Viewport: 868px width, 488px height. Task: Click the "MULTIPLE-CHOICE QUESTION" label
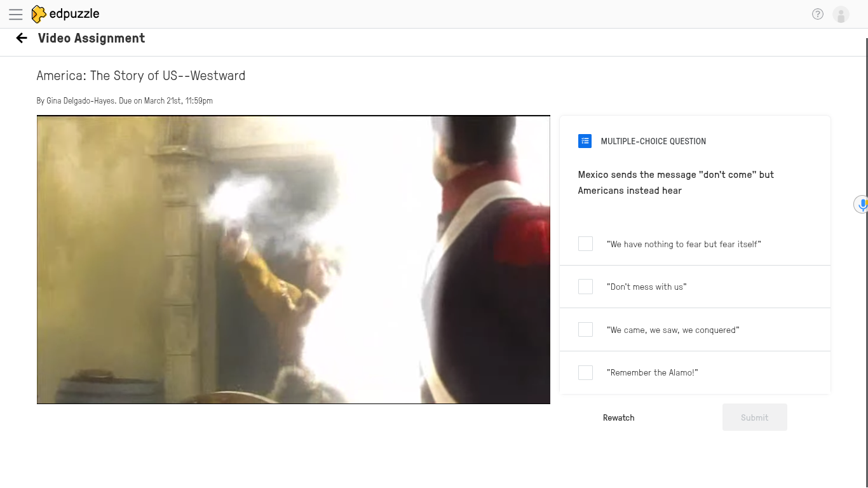[653, 141]
